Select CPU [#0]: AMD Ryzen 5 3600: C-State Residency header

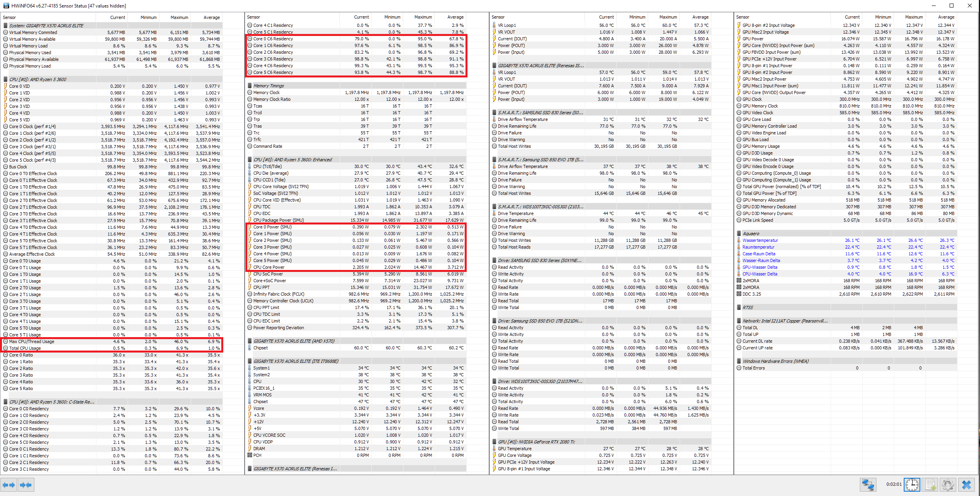[x=112, y=402]
